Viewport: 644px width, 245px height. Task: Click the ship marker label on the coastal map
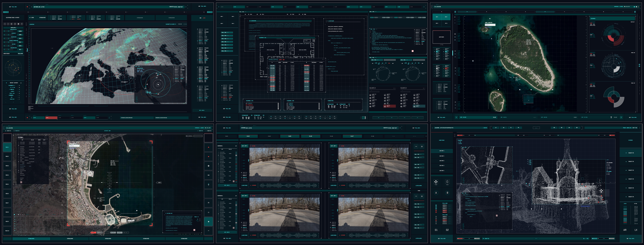click(x=159, y=182)
